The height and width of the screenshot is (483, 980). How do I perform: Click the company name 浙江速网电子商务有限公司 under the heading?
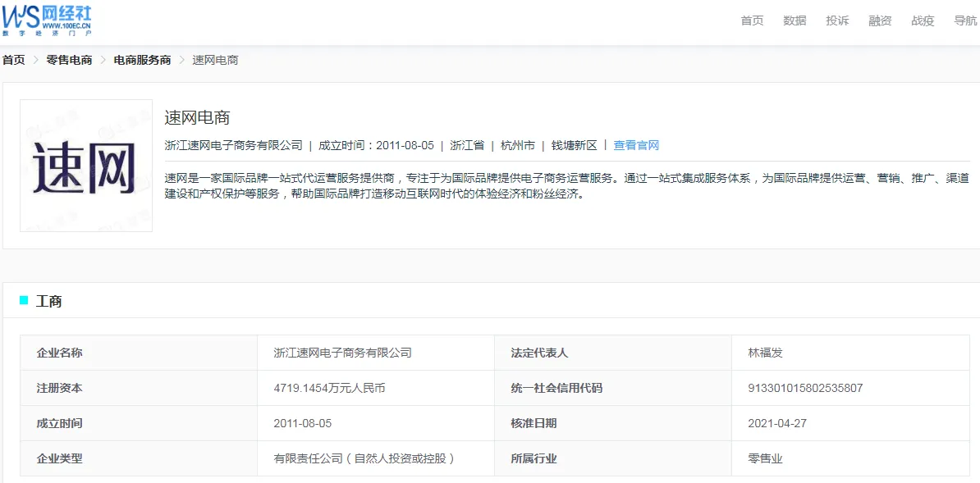(233, 146)
